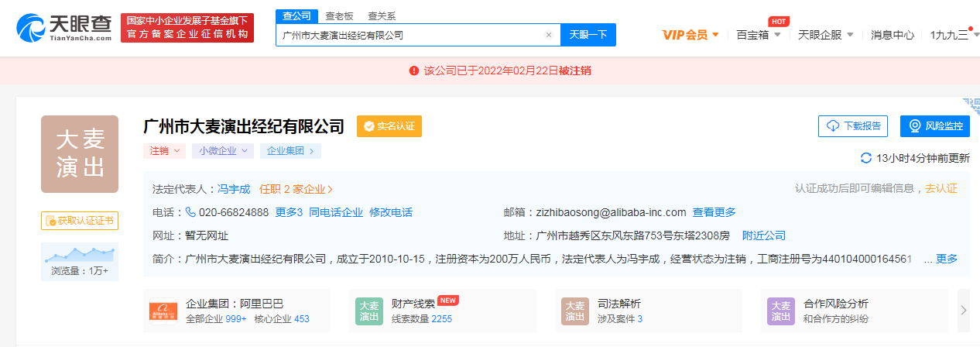Viewport: 980px width, 347px height.
Task: Click the email address zizhibaosong@alibaba-inc.com
Action: [x=611, y=212]
